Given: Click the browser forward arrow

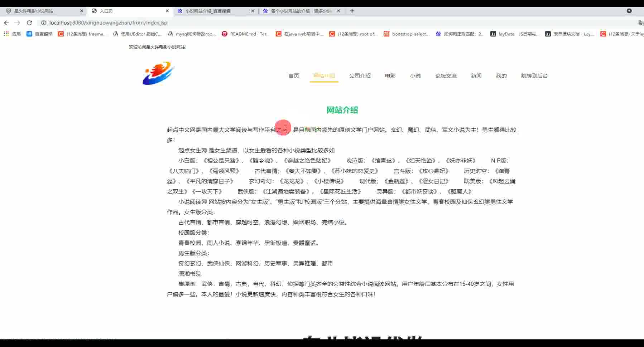Looking at the screenshot, I should [18, 23].
